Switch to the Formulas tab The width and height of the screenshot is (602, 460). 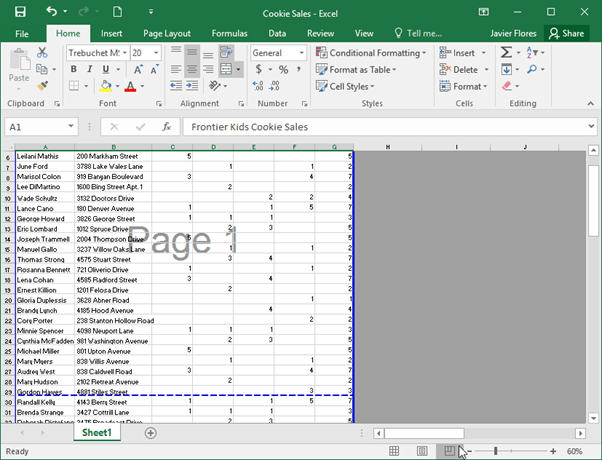[230, 34]
